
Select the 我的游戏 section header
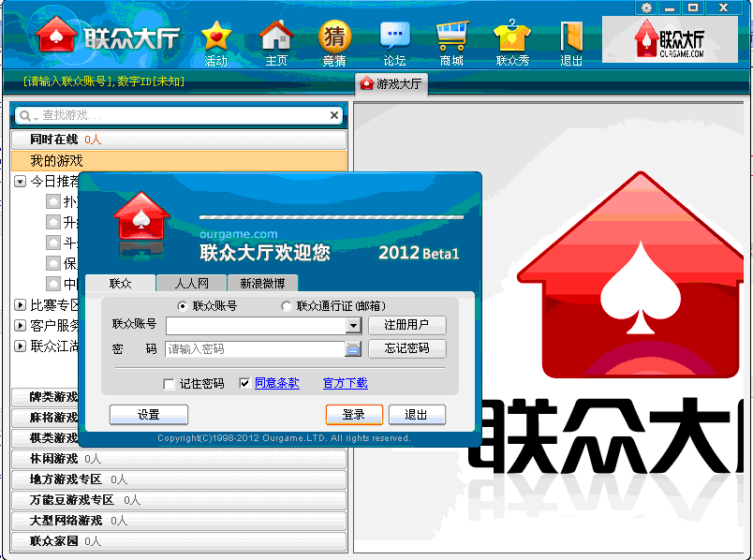click(179, 161)
